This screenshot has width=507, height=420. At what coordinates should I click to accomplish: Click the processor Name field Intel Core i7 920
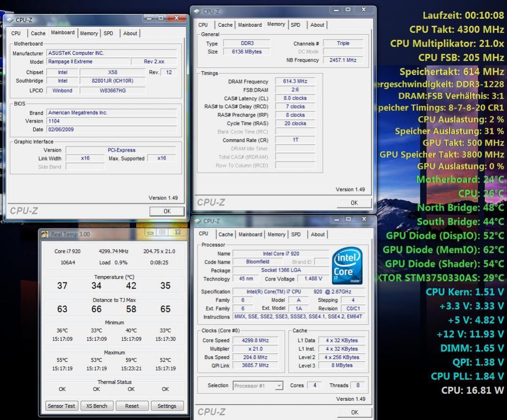[x=281, y=253]
